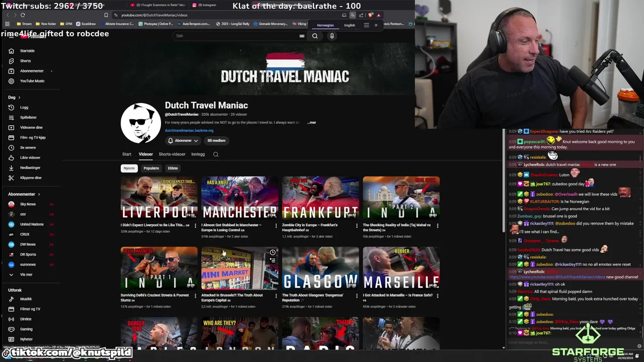Open DW News subscription channel
The width and height of the screenshot is (644, 362).
(28, 245)
